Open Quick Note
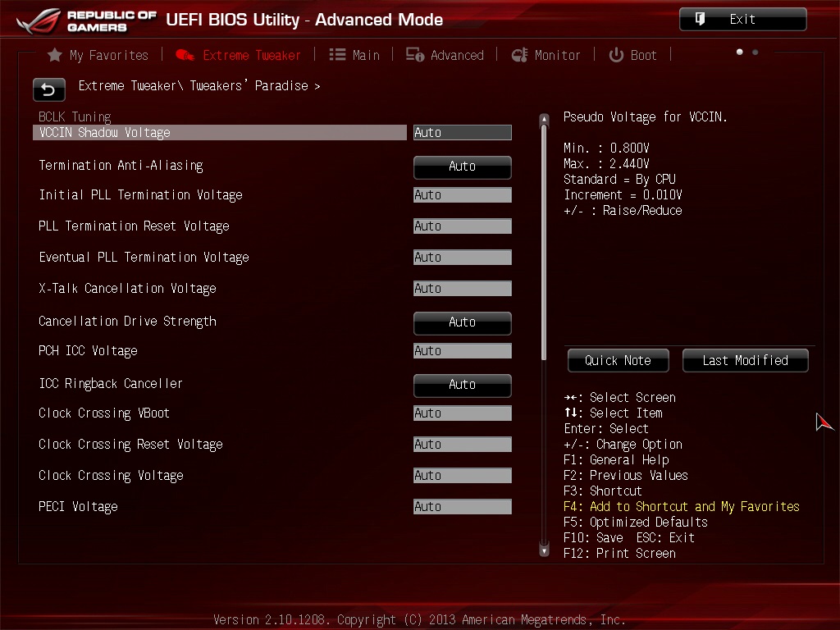This screenshot has width=840, height=630. click(x=619, y=361)
